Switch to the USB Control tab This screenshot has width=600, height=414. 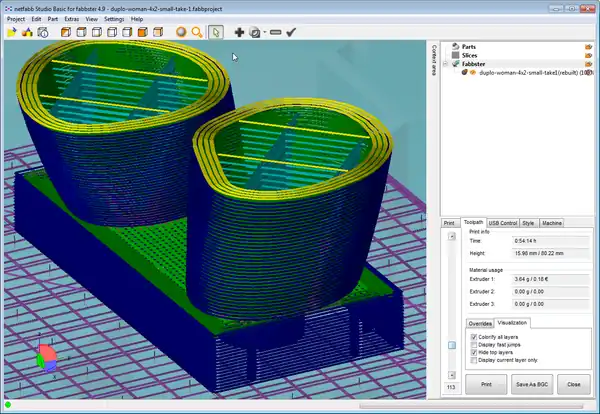[x=501, y=222]
